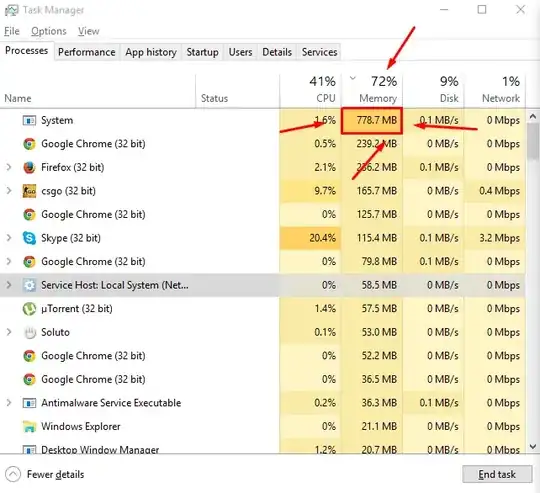Maximize the Task Manager window
540x493 pixels.
coord(482,10)
